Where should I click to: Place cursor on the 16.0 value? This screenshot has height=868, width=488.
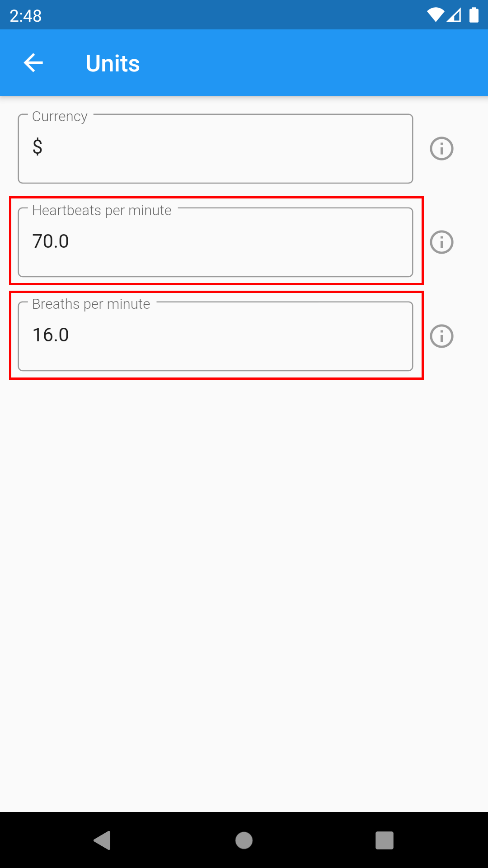(51, 335)
